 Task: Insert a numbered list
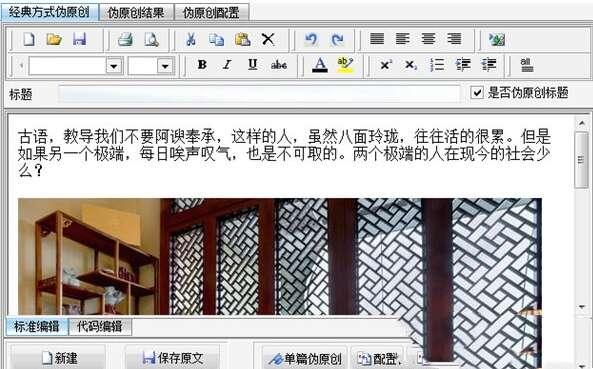point(437,65)
